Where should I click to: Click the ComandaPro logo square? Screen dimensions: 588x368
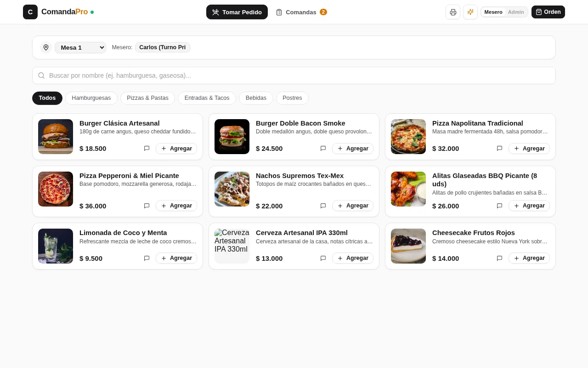[30, 12]
